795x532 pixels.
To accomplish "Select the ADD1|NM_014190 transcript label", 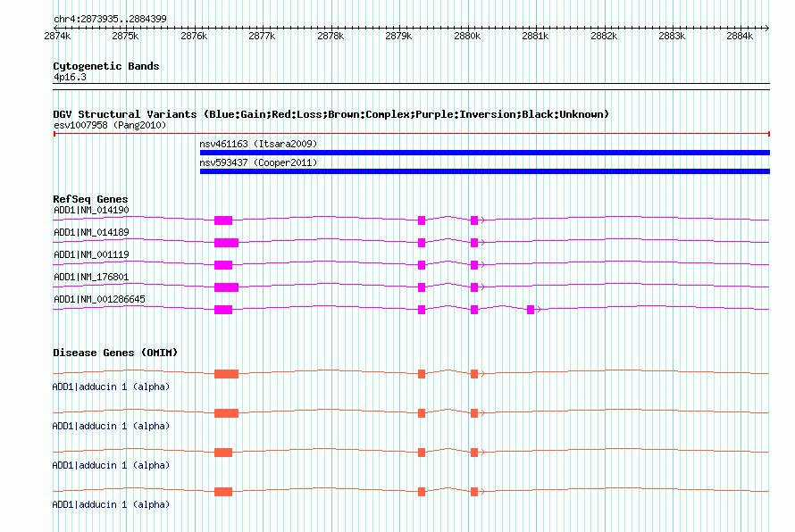I will point(91,210).
